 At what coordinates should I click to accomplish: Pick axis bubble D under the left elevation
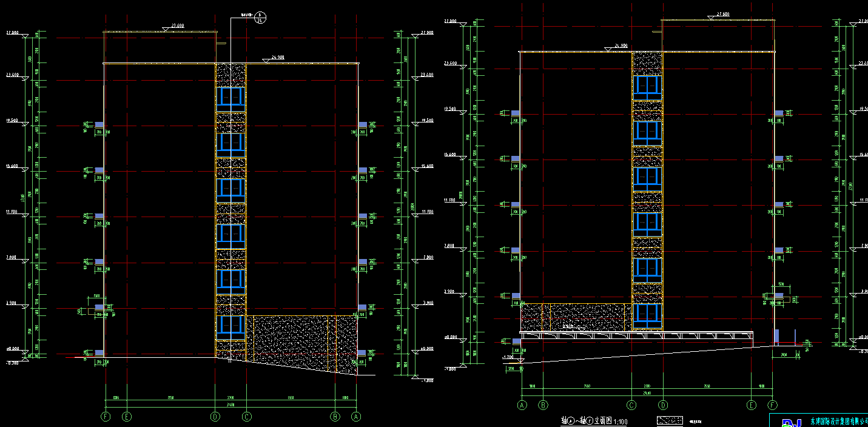(215, 417)
